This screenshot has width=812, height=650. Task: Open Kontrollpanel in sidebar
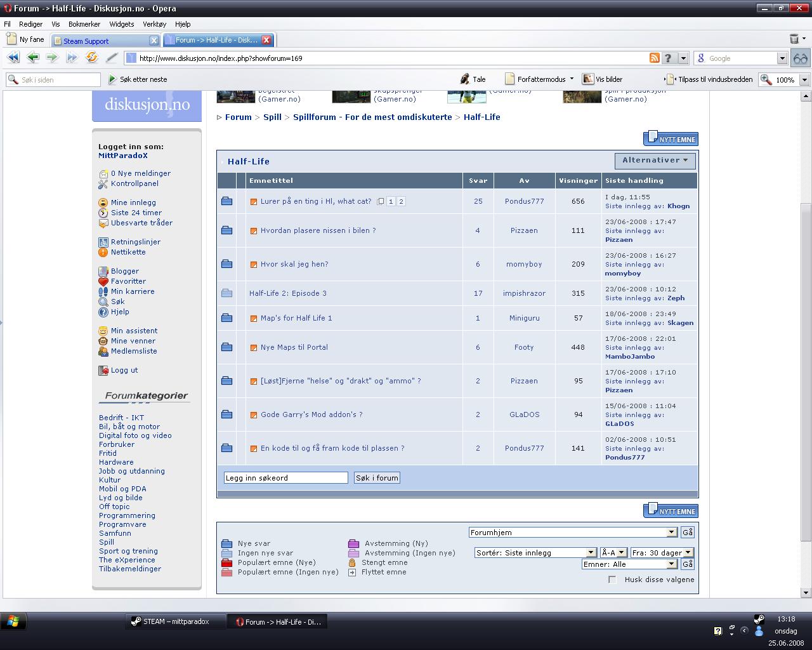pos(134,183)
